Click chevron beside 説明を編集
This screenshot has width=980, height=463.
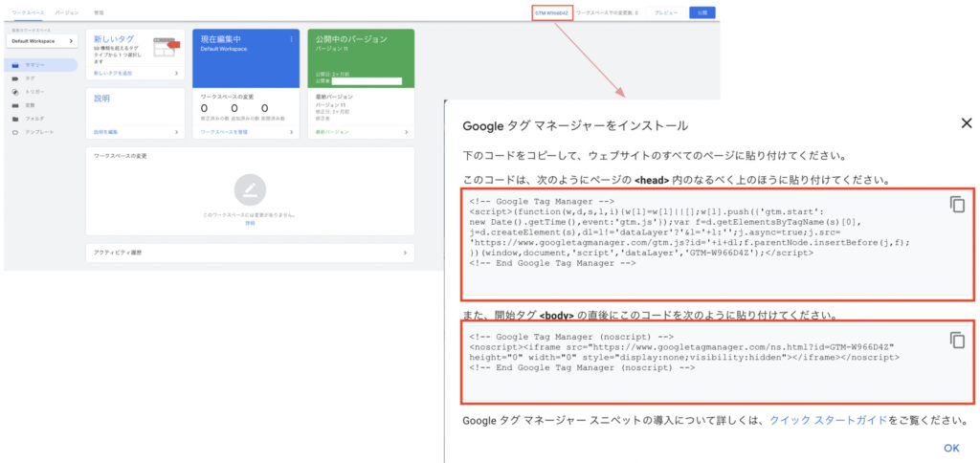coord(176,132)
